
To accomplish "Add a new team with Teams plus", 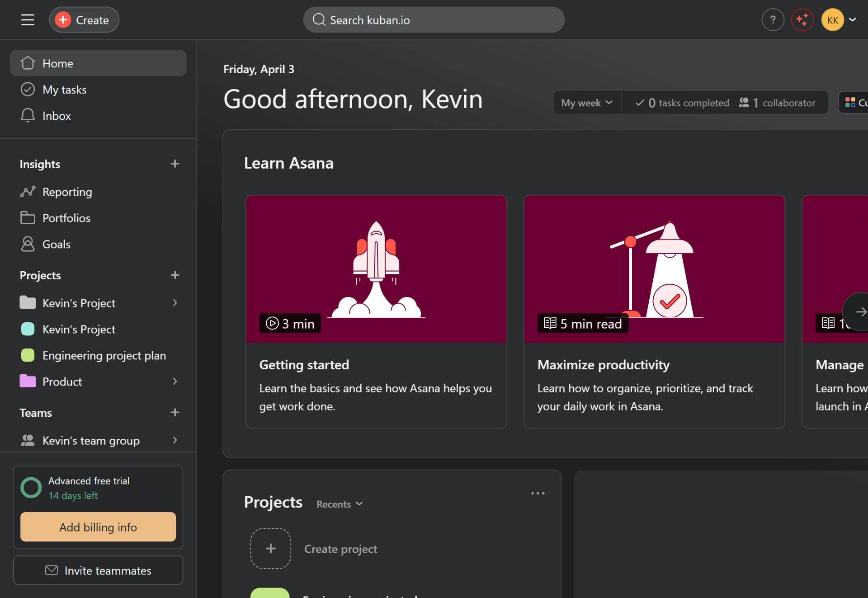I will [x=175, y=412].
